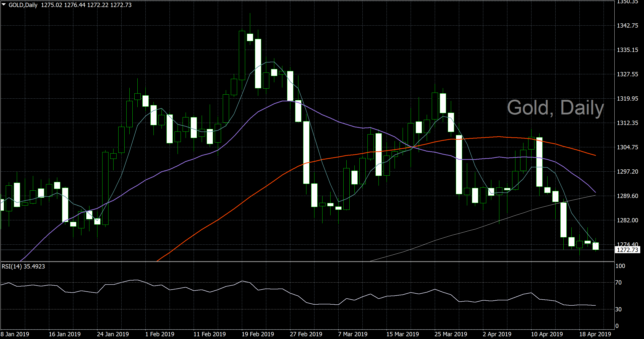Click the 1304.75 price scale label

[627, 147]
